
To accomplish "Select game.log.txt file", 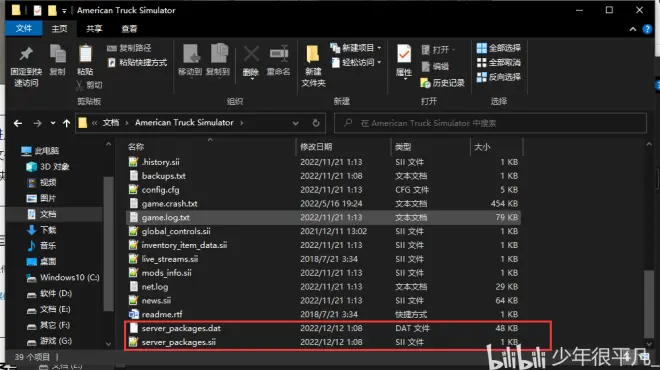I will 323,218.
